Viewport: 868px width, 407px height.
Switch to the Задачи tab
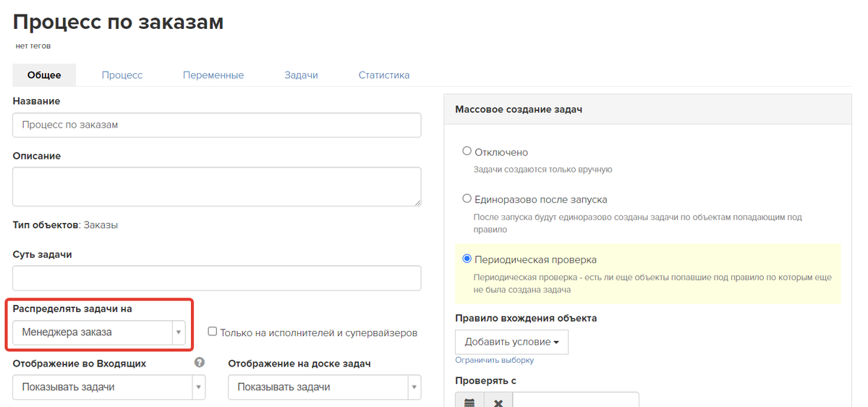[301, 75]
